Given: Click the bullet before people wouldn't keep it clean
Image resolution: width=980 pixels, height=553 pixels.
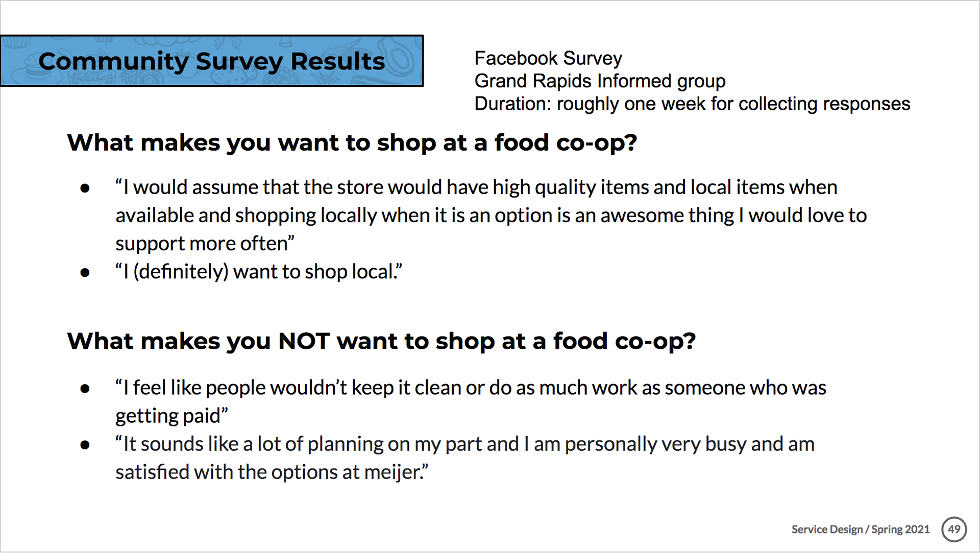Looking at the screenshot, I should tap(85, 389).
